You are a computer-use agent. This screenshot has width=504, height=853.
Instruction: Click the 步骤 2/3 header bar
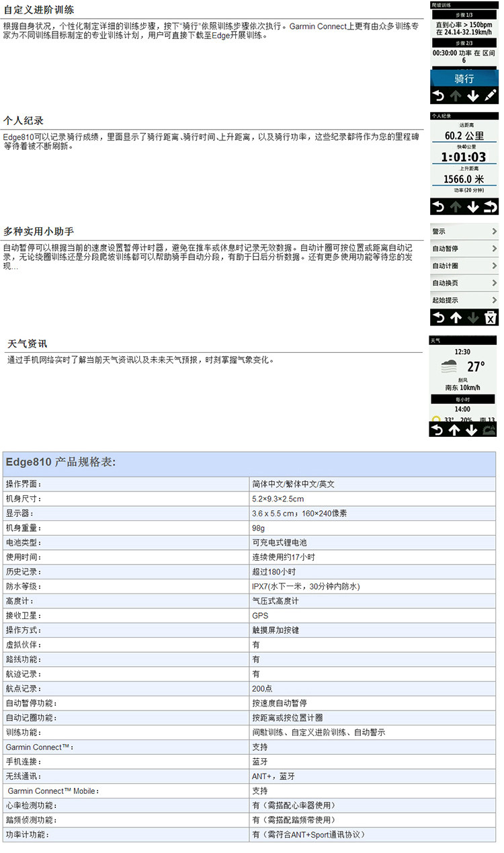(464, 42)
